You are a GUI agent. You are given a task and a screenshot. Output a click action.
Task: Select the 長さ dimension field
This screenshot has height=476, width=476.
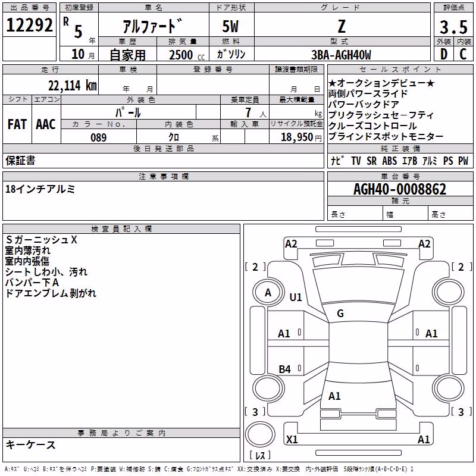[355, 213]
